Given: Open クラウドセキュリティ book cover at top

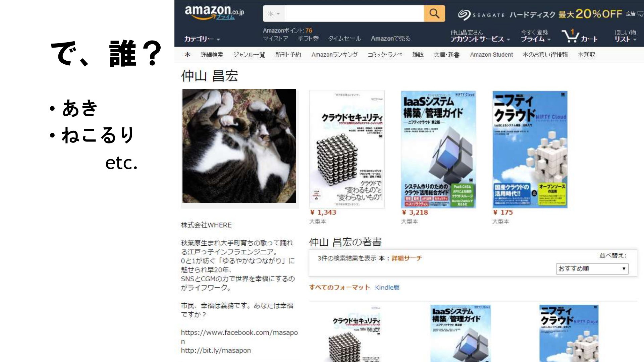Looking at the screenshot, I should [347, 149].
